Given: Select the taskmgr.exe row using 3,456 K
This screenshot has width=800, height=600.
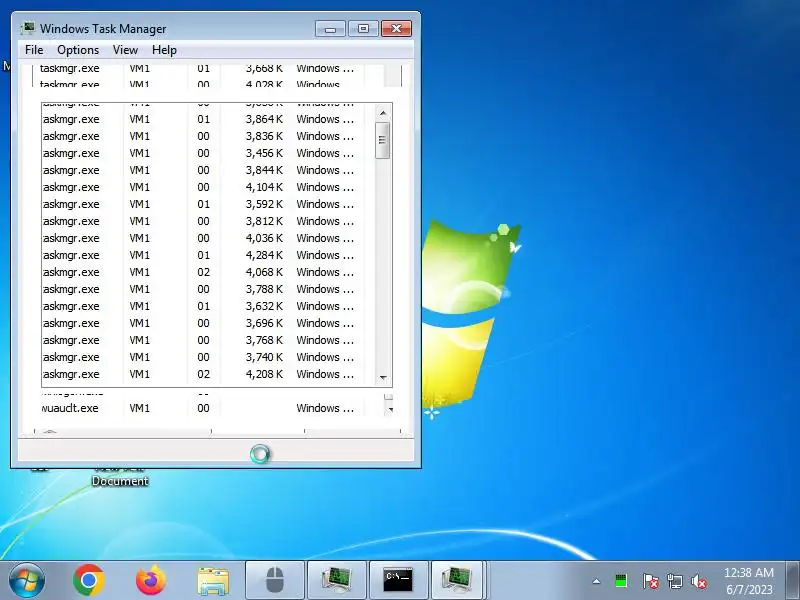Looking at the screenshot, I should coord(208,153).
